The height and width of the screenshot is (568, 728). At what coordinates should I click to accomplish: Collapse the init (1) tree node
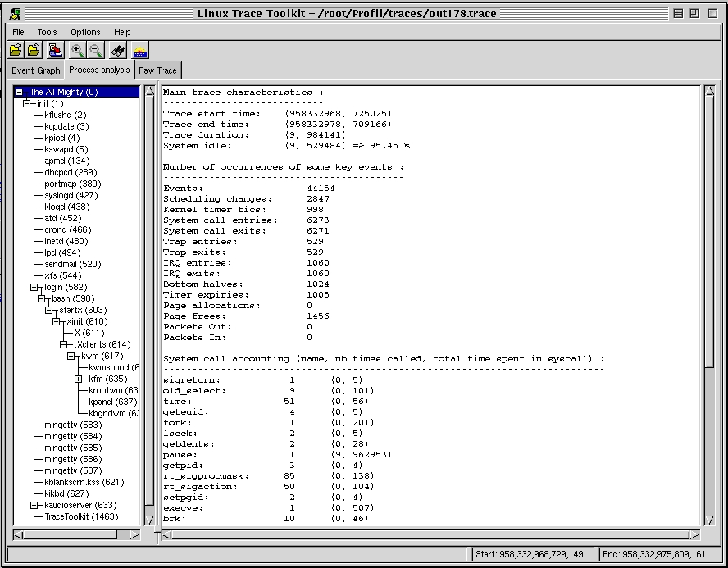26,103
